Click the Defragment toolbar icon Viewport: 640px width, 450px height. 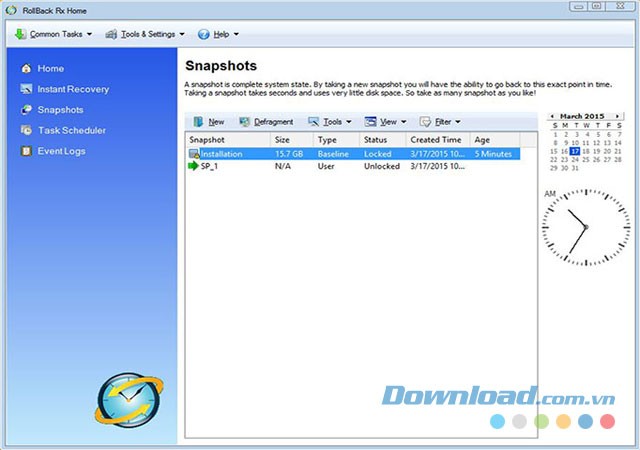(x=245, y=122)
